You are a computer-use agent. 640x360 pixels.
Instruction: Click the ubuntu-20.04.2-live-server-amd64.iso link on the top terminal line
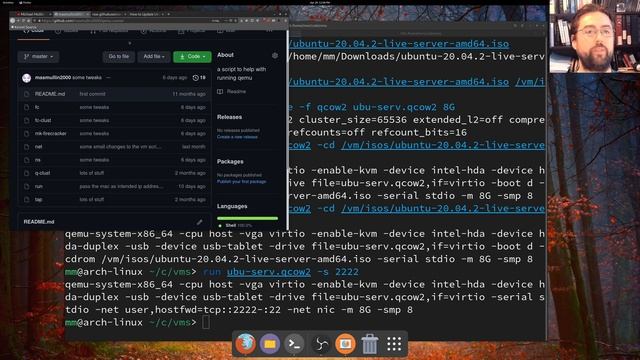click(x=399, y=44)
